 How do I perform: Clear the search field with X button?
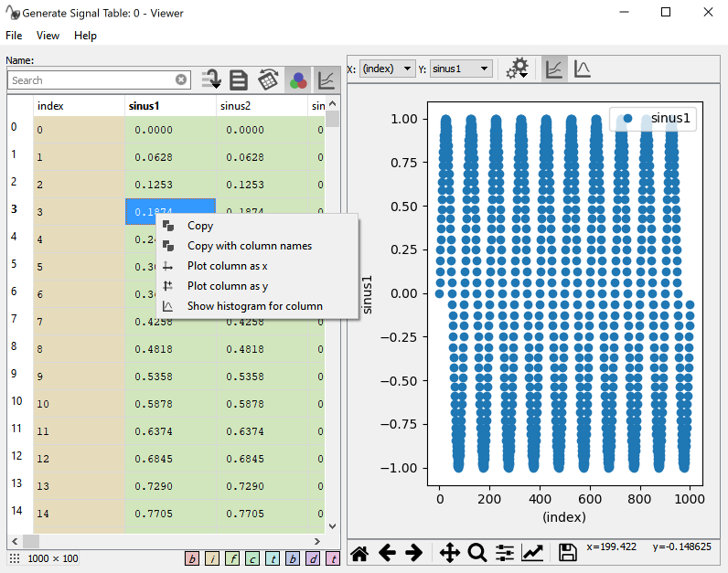pyautogui.click(x=181, y=80)
